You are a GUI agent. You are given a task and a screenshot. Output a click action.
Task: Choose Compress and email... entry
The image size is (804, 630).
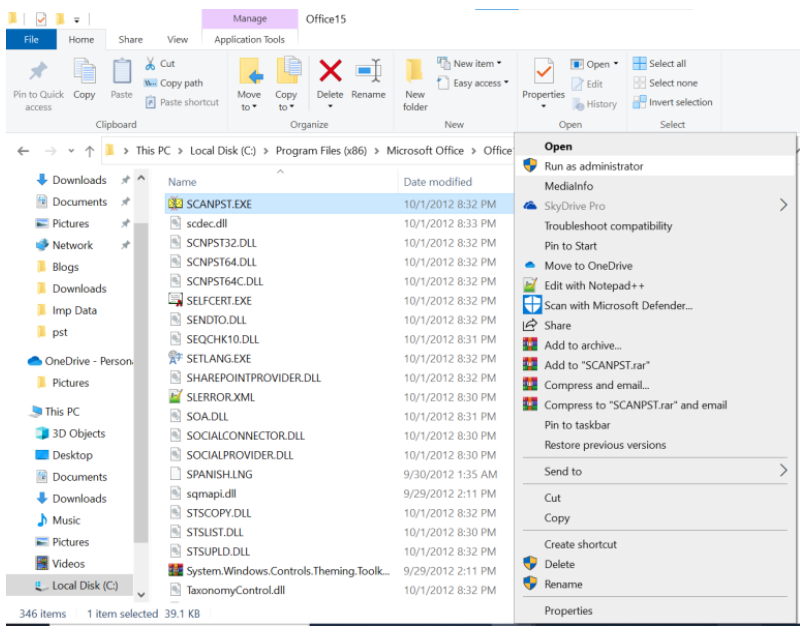(x=596, y=385)
